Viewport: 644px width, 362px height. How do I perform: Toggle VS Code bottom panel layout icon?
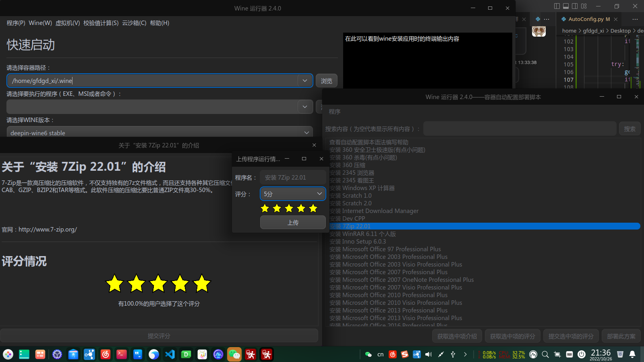click(566, 6)
